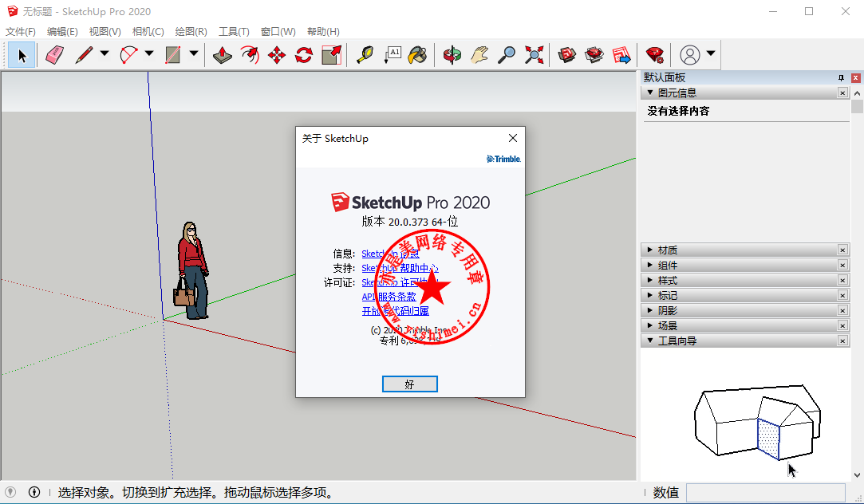Select the Rectangle shape tool

tap(173, 55)
